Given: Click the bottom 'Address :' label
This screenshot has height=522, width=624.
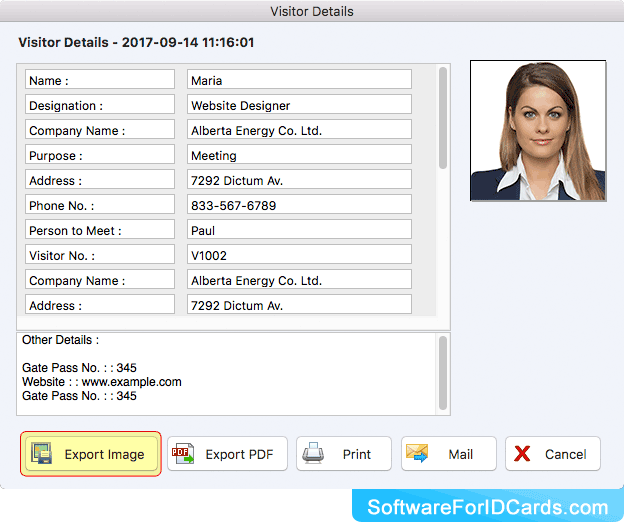Looking at the screenshot, I should pyautogui.click(x=100, y=305).
